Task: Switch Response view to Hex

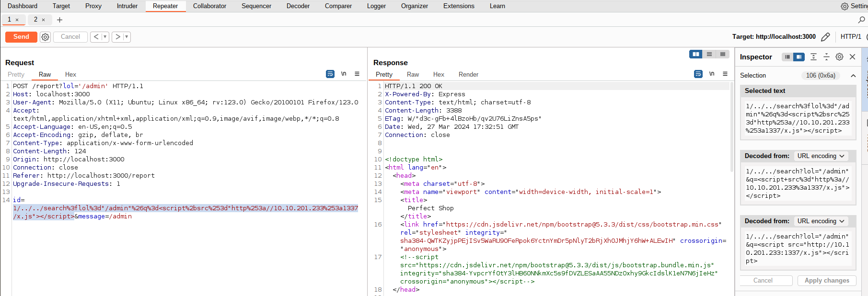Action: 439,74
